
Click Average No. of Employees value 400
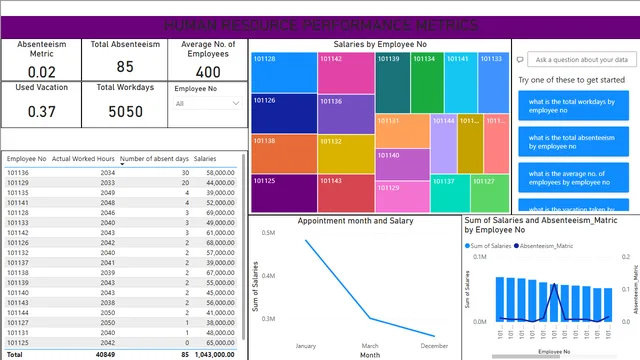coord(208,72)
